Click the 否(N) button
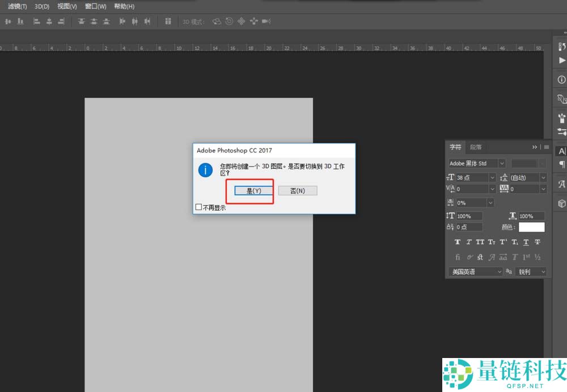 pyautogui.click(x=298, y=191)
